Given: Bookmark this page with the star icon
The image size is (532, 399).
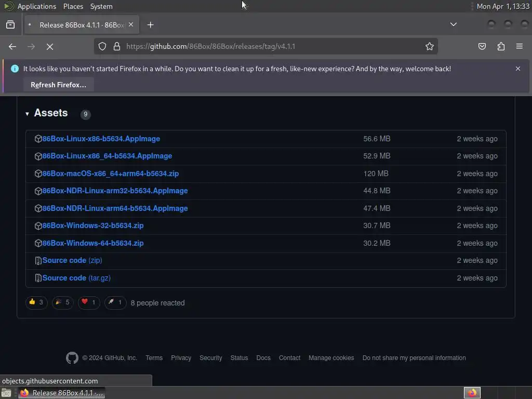Looking at the screenshot, I should click(x=430, y=46).
